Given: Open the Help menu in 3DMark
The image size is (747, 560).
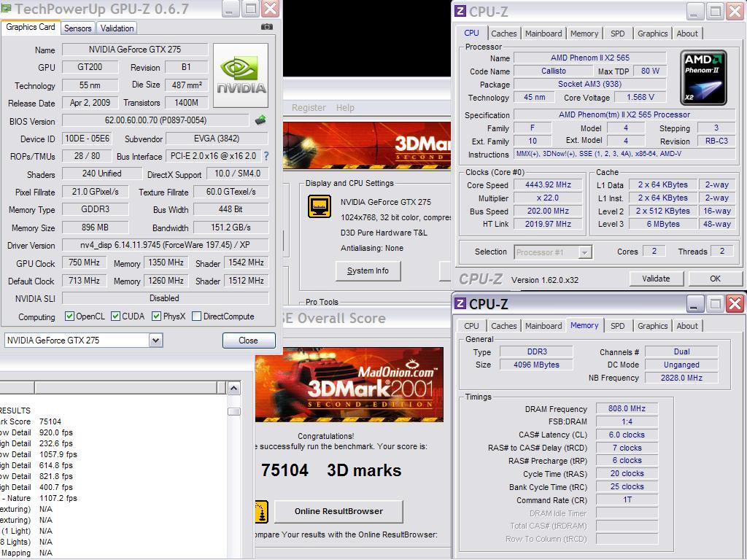Looking at the screenshot, I should tap(345, 108).
